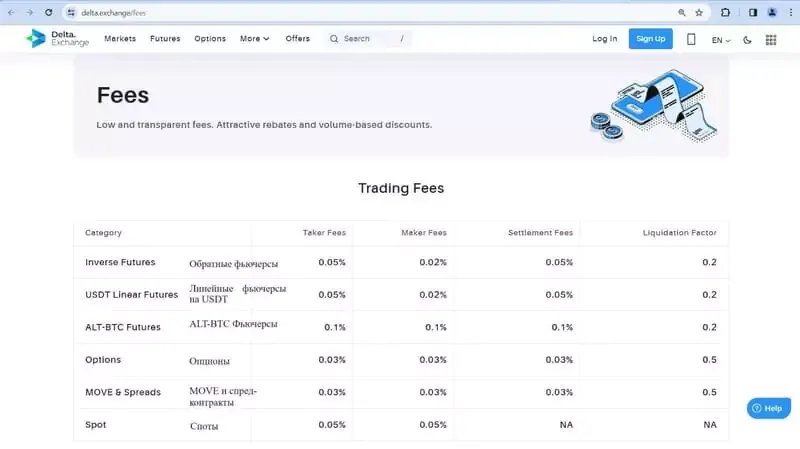This screenshot has width=800, height=449.
Task: Click the USDT Linear Futures maker fee 0.02%
Action: click(433, 295)
